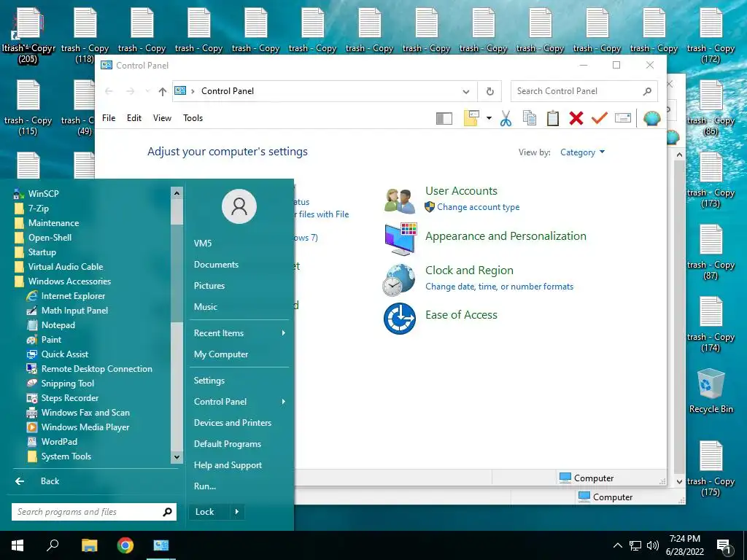The image size is (747, 560).
Task: Expand the Control Panel submenu arrow
Action: click(284, 402)
